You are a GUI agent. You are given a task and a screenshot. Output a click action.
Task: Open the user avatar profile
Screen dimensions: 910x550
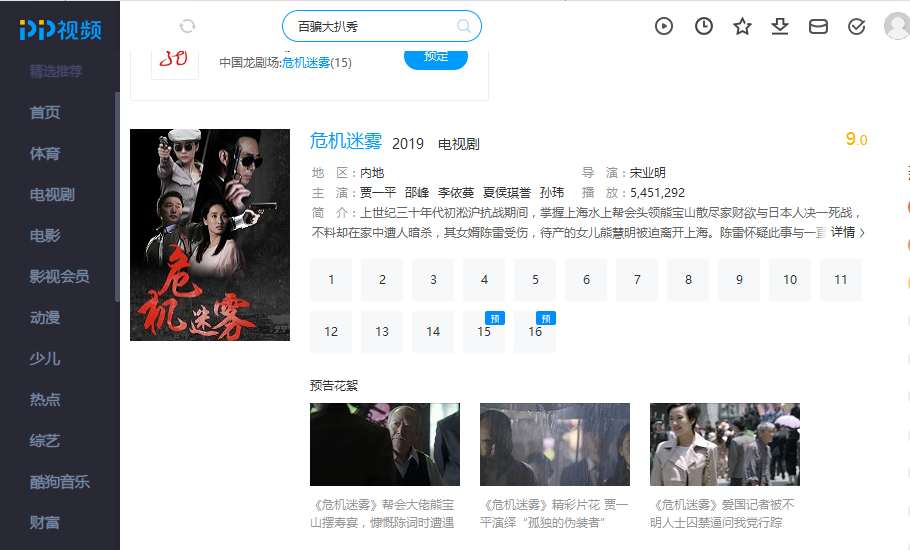coord(897,26)
